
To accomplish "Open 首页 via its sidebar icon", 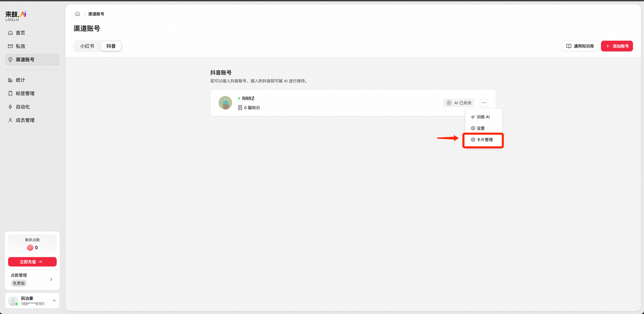I will 11,32.
